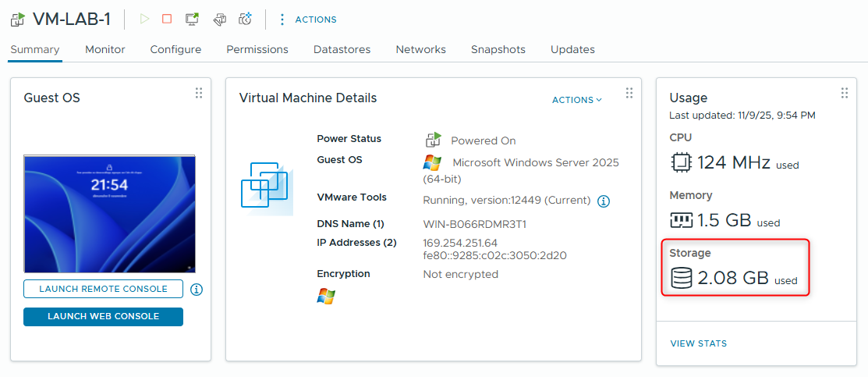Click the LAUNCH REMOTE CONSOLE button

coord(103,289)
